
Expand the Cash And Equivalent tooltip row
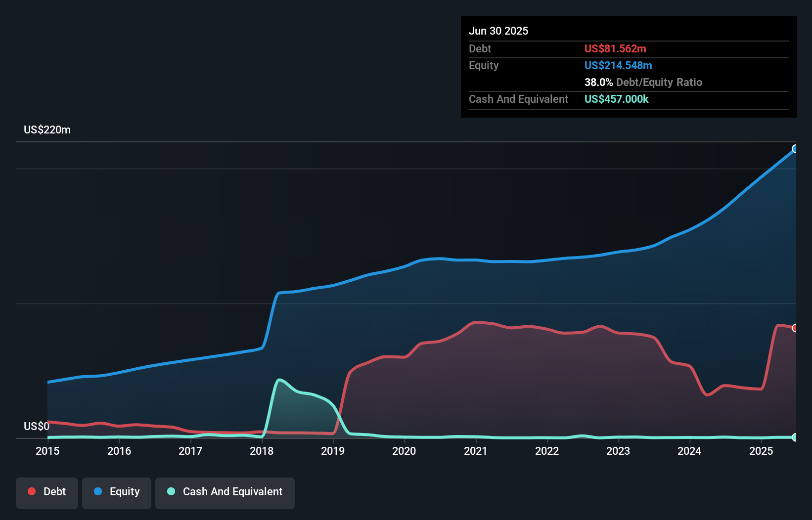coord(518,99)
